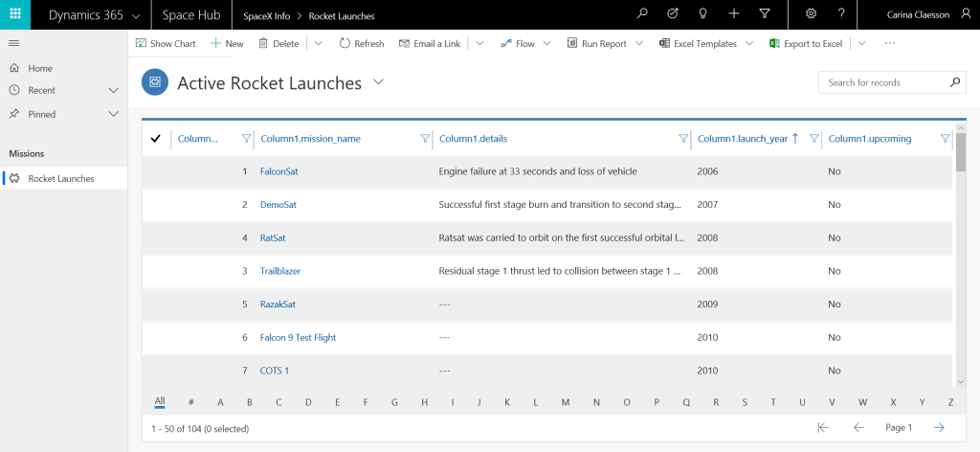Open the app launcher waffle icon
This screenshot has height=452, width=980.
[x=15, y=15]
